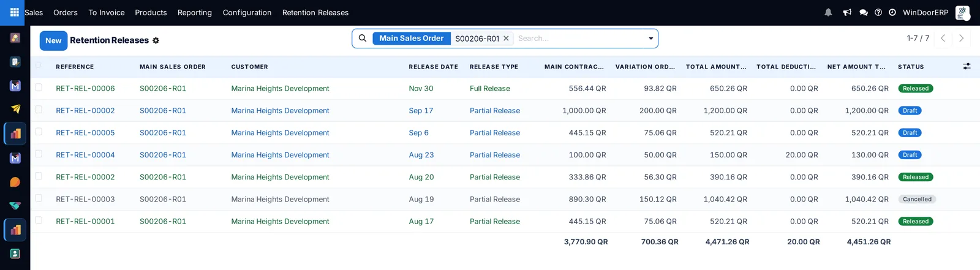Click the Main Sales Order filter tag
Image resolution: width=980 pixels, height=270 pixels.
tap(412, 38)
